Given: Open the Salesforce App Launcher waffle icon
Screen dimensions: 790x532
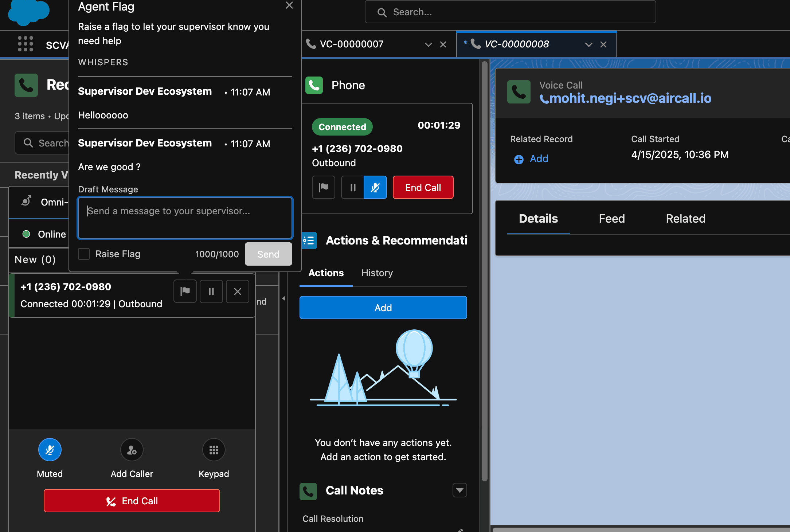Looking at the screenshot, I should (25, 44).
